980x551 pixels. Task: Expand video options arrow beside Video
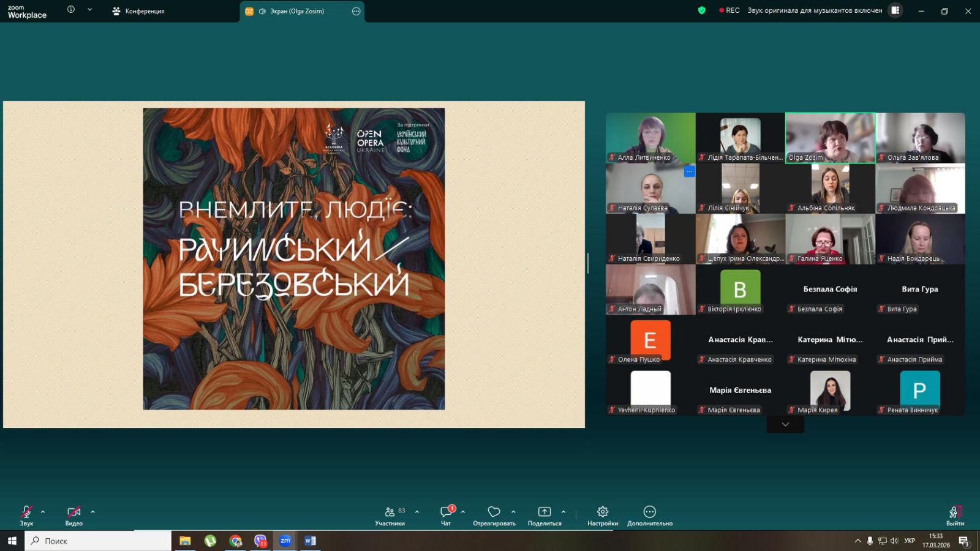pos(93,512)
